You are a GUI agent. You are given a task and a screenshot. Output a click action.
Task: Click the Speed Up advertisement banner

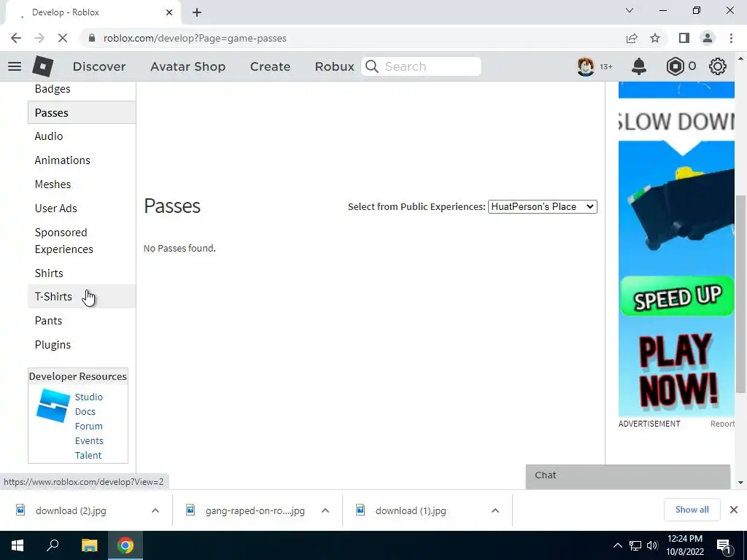point(676,296)
